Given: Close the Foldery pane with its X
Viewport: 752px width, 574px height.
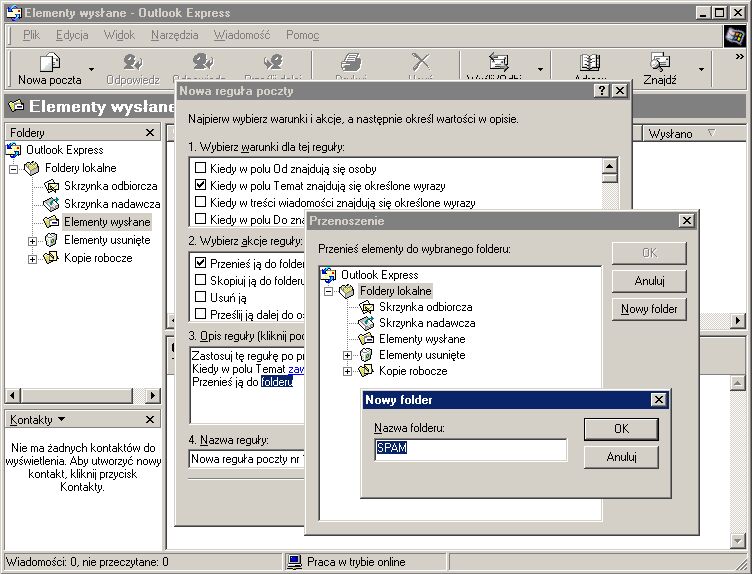Looking at the screenshot, I should (150, 132).
